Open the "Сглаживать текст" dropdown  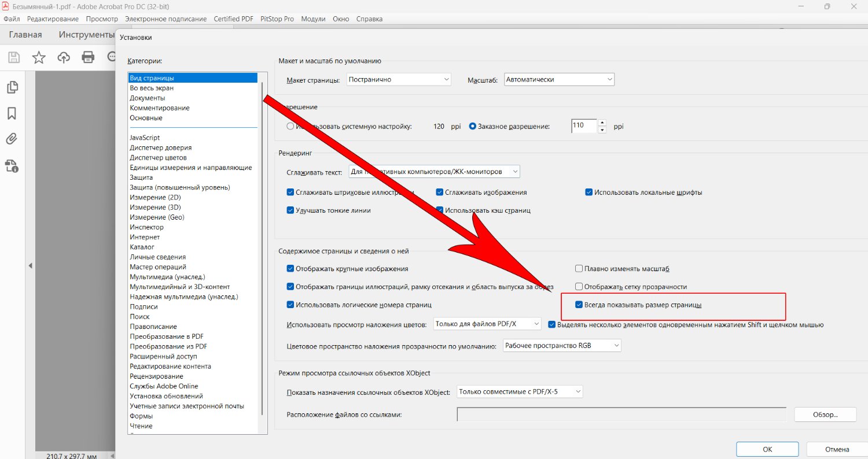click(x=435, y=172)
